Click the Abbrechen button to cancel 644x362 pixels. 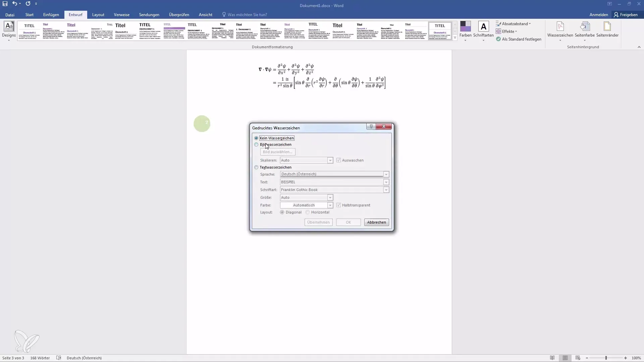(376, 222)
